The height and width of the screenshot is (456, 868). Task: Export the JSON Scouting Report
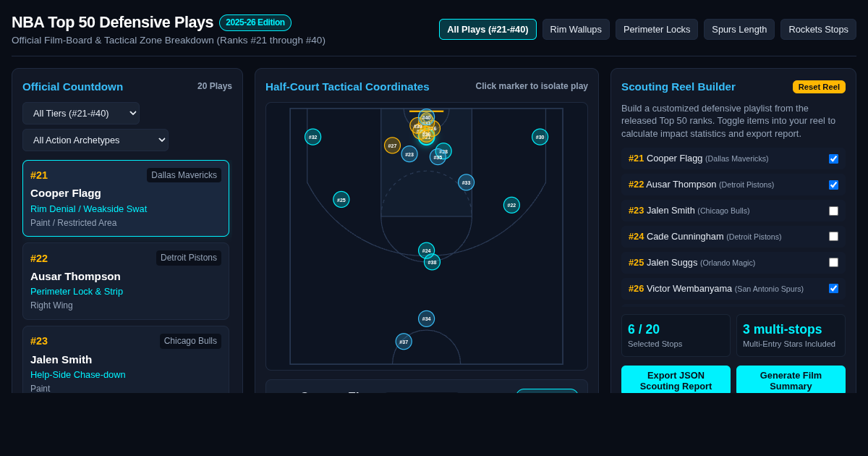pos(676,381)
